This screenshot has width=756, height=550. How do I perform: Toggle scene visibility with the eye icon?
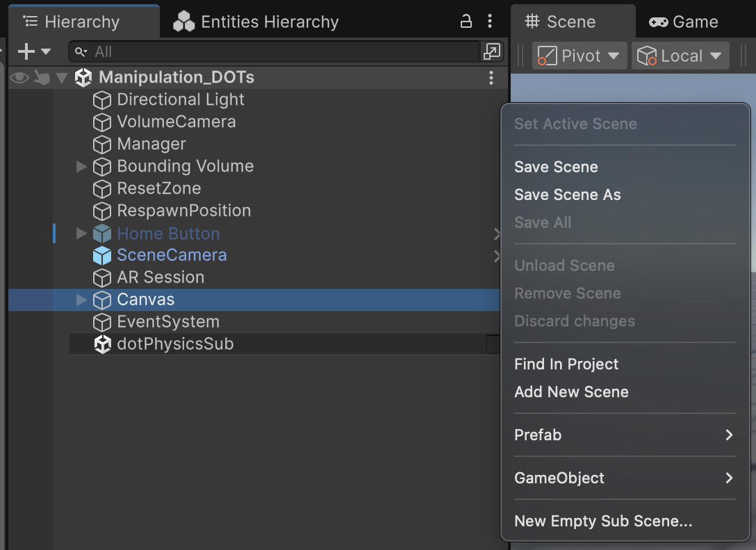(19, 78)
